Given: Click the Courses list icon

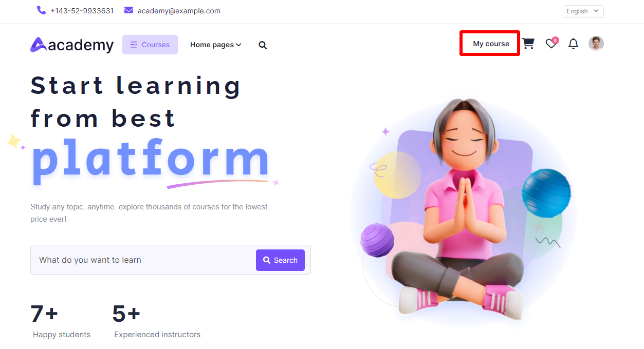Looking at the screenshot, I should coord(134,45).
